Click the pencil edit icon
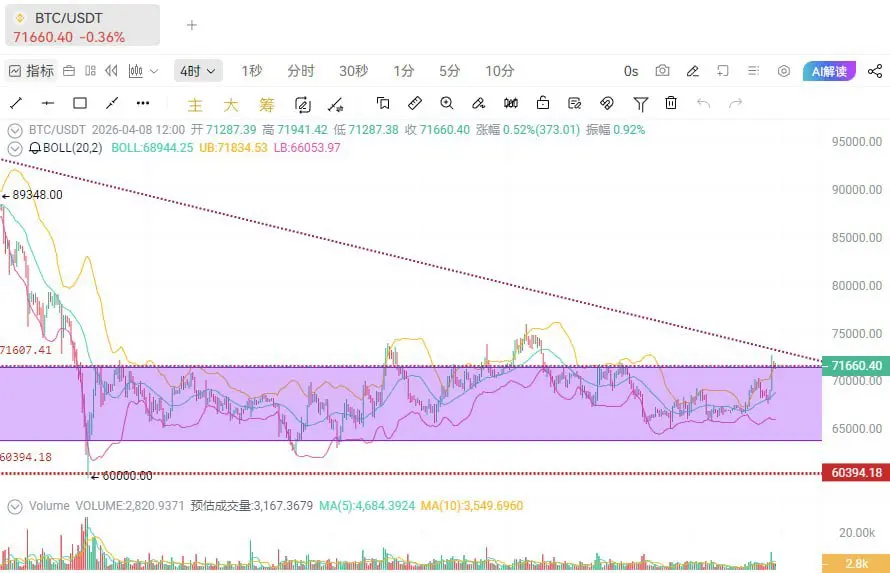Screen dimensions: 890x573 (692, 71)
